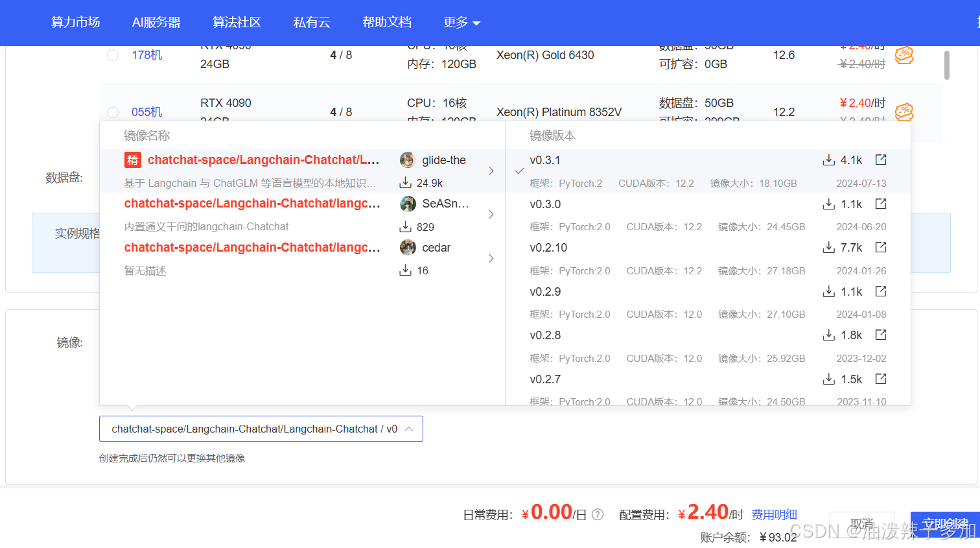
Task: Click download icon beside 7.7k count
Action: pyautogui.click(x=828, y=248)
